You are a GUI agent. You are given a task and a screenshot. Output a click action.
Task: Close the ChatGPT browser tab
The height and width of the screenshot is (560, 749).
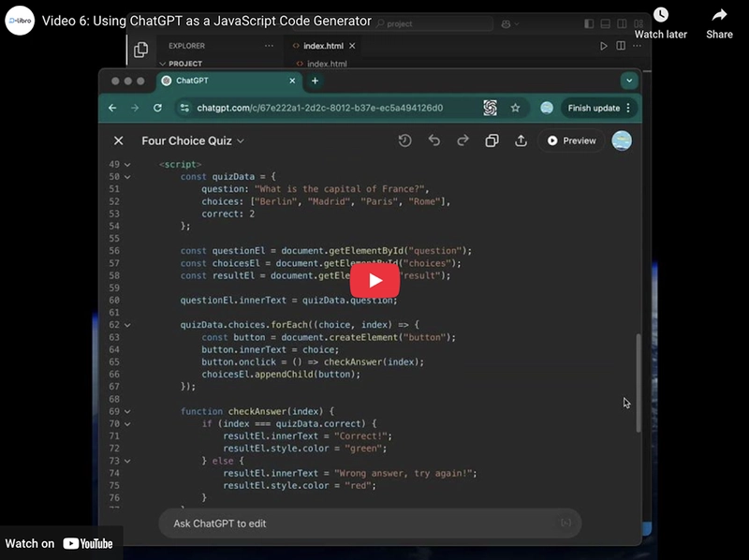click(x=292, y=81)
